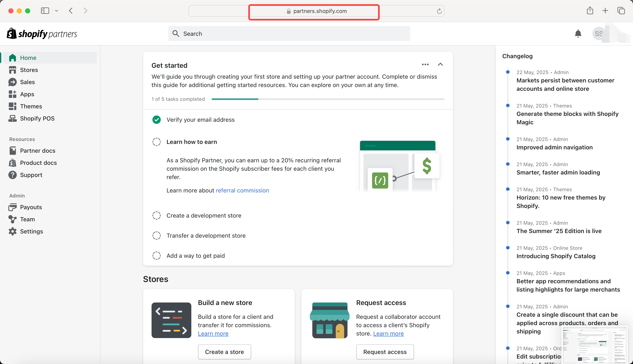Open new tab with plus icon
633x364 pixels.
(x=605, y=11)
